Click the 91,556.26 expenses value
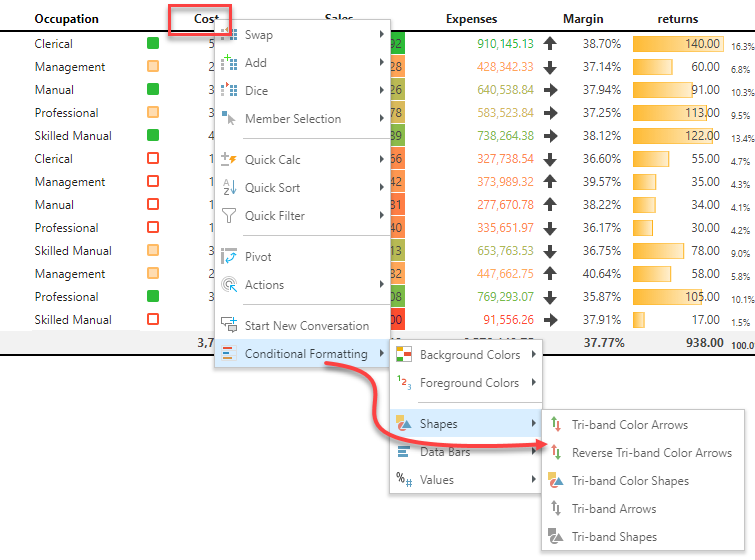Screen dimensions: 755x560 (x=508, y=320)
